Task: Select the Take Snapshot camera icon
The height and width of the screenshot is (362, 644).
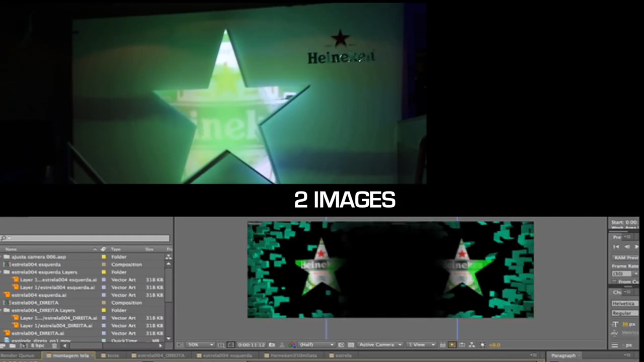Action: [x=272, y=345]
